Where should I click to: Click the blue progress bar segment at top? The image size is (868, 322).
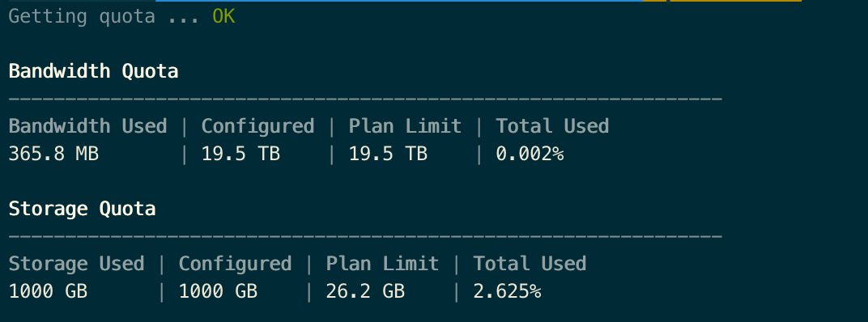click(x=399, y=1)
